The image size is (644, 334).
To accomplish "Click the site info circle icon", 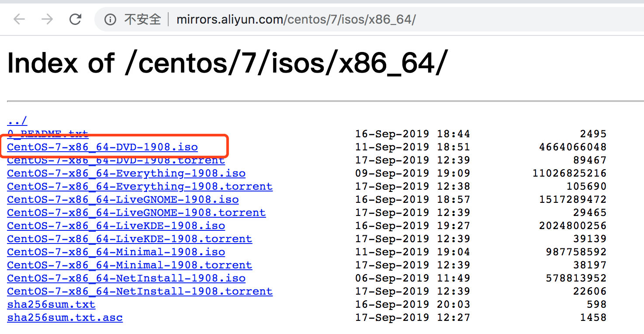I will point(111,20).
